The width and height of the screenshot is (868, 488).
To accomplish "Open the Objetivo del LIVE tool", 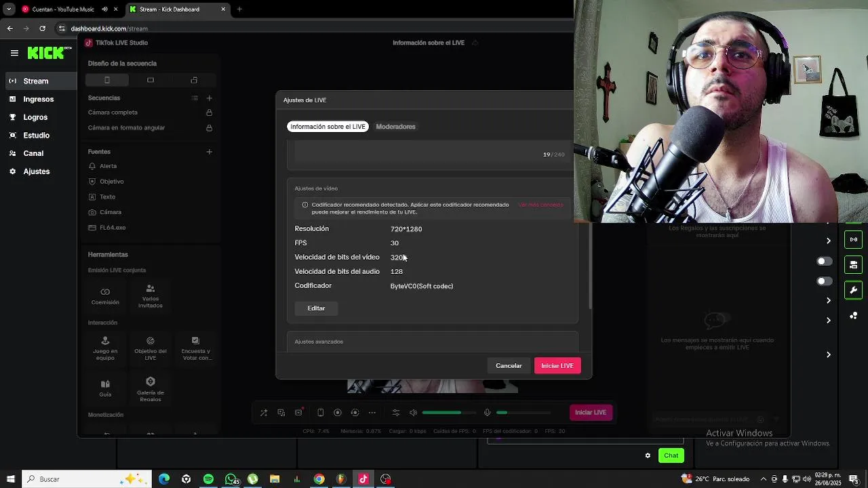I will pos(151,348).
